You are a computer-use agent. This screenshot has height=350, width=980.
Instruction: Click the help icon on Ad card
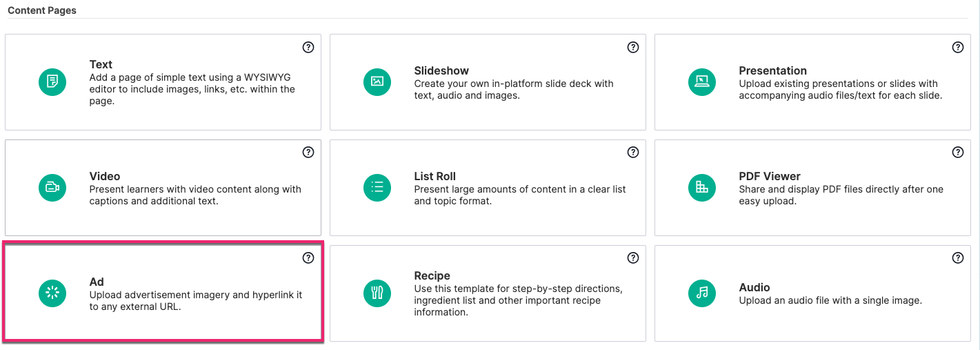308,258
